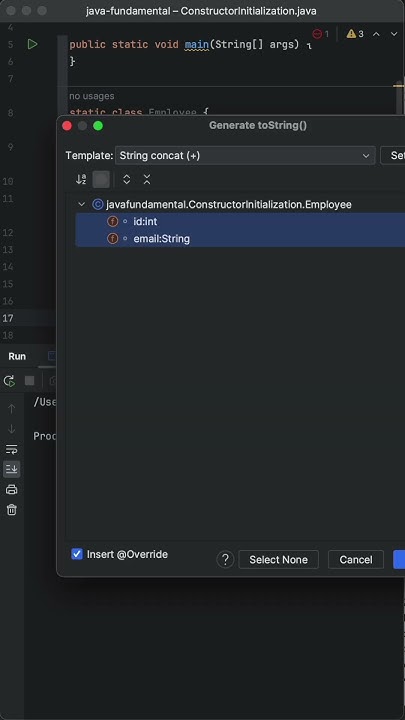Toggle soft-wrap in Run console
Screen dimensions: 405x720
pos(11,450)
